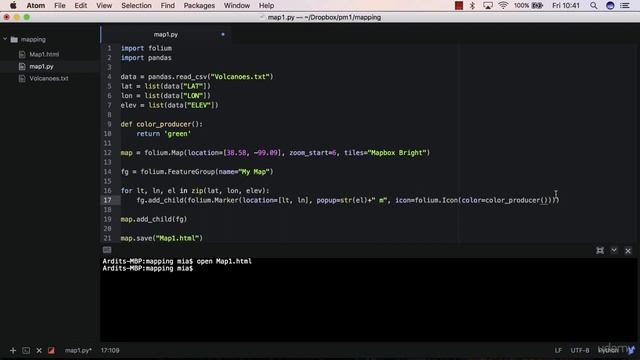
Task: Click on 'import pandas' on line 2
Action: coord(146,58)
